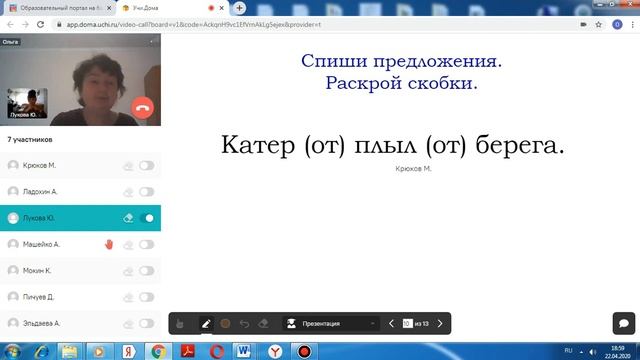Click the slide number field
Image resolution: width=640 pixels, height=360 pixels.
(x=407, y=324)
